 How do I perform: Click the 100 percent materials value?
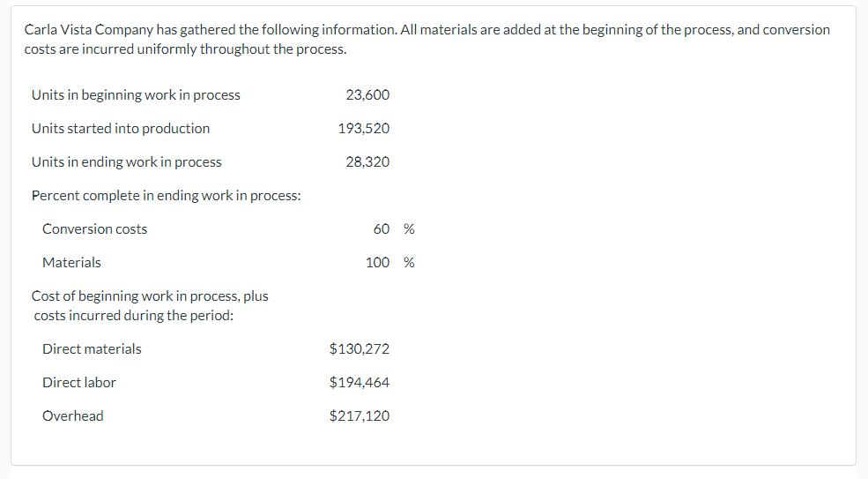377,262
